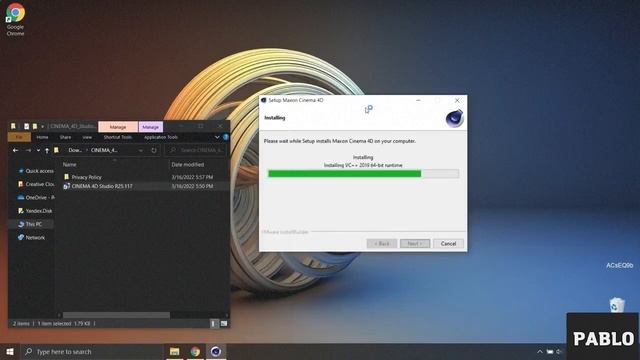Select Cinema 4D installer in taskbar

pos(216,351)
